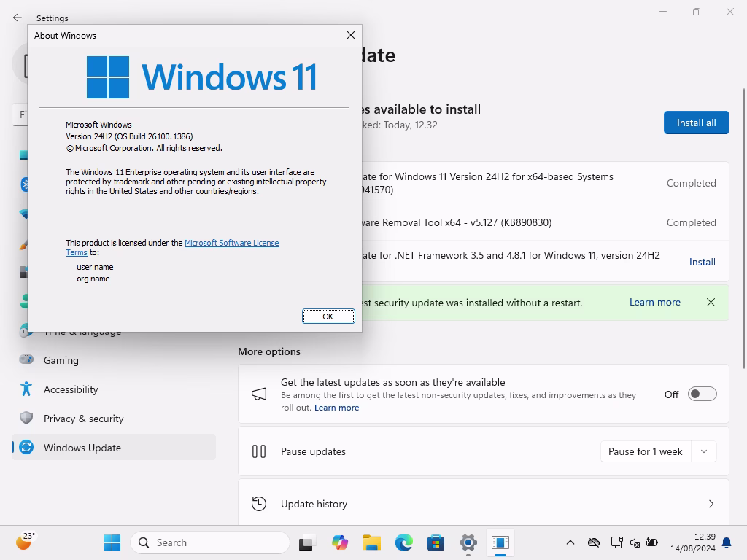Open Bluetooth & devices settings in sidebar
Image resolution: width=747 pixels, height=560 pixels.
coord(26,184)
